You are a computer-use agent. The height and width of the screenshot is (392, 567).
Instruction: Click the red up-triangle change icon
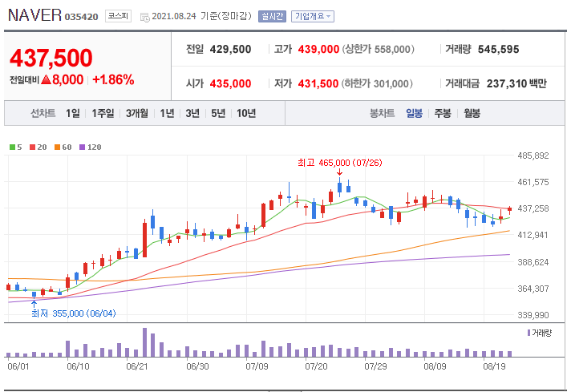coord(46,80)
